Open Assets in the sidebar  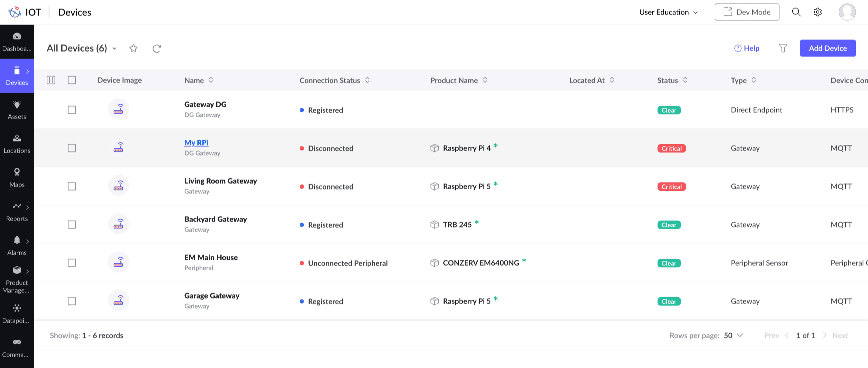pos(17,109)
